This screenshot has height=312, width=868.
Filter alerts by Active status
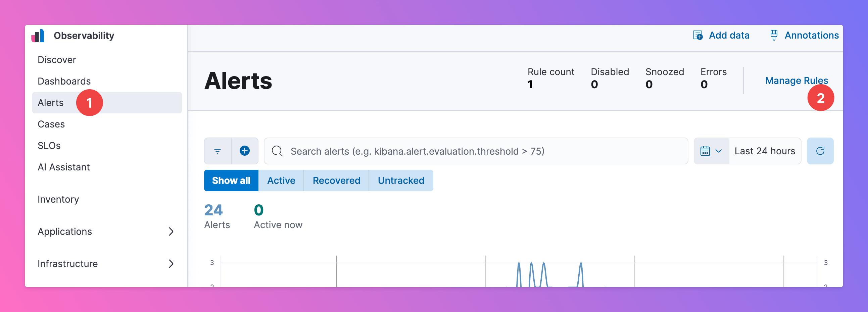(x=281, y=180)
